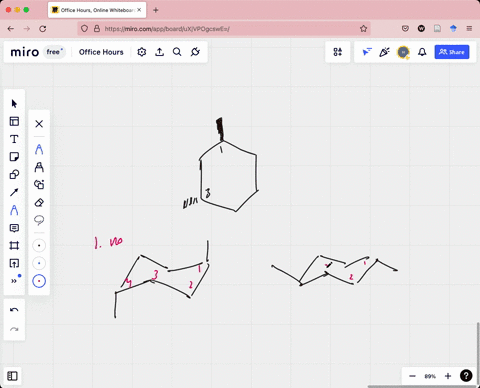Select the Comment tool

point(14,228)
